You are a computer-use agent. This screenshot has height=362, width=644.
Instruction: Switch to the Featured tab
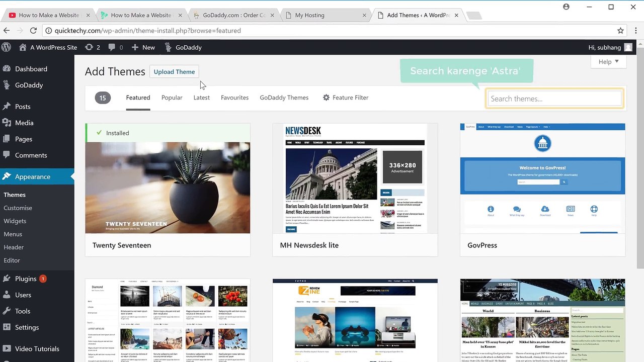click(x=138, y=98)
